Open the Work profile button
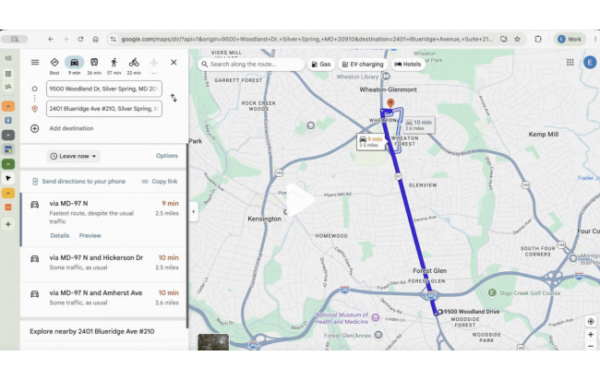 click(x=570, y=39)
